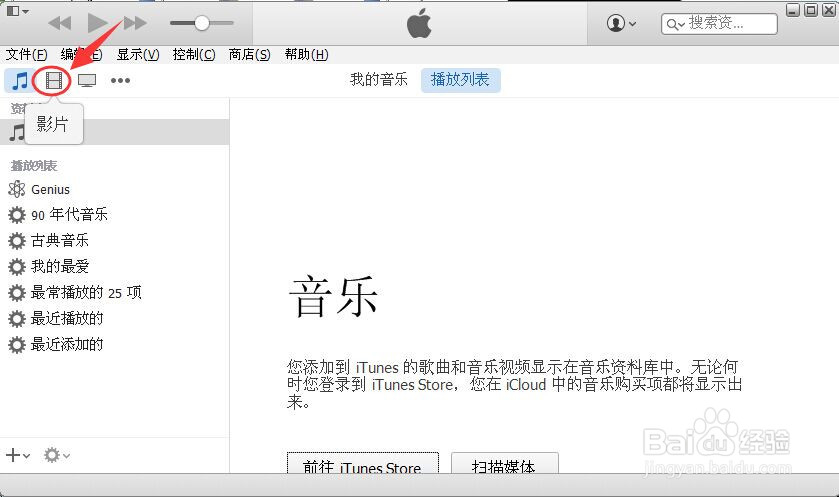Screen dimensions: 839x497
Task: Click the gear icon beside 最近添加的
Action: pos(17,345)
